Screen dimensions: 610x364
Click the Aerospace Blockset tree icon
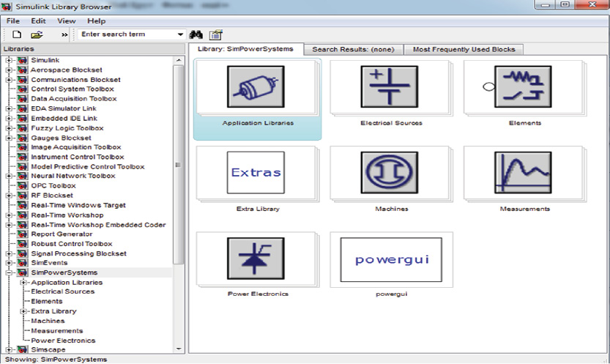point(23,70)
